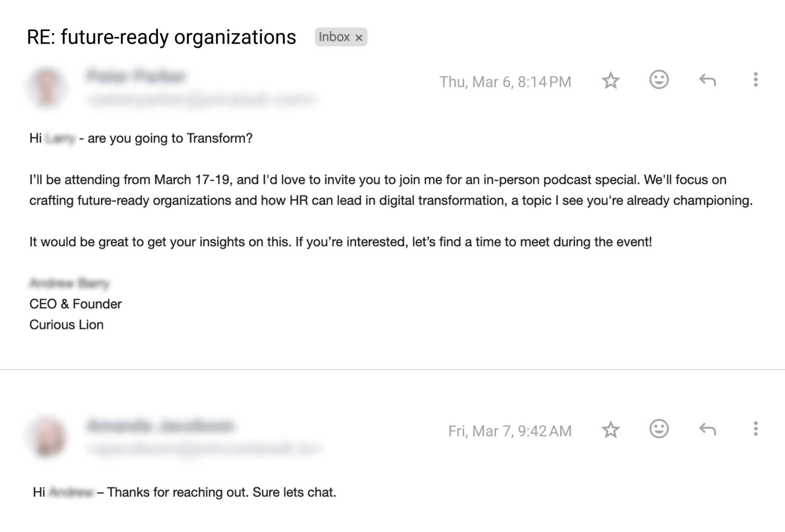Open the three-dot menu on the Mar 7 message
This screenshot has width=785, height=532.
(756, 429)
